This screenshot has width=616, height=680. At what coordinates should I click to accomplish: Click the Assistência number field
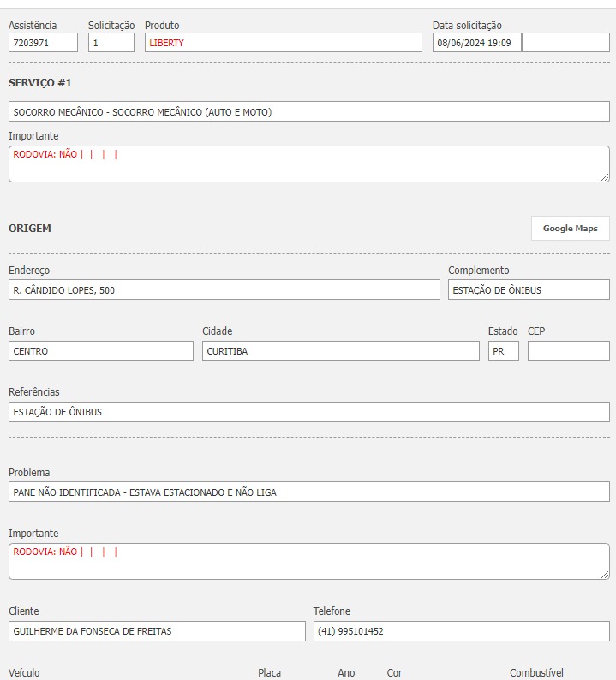pos(43,43)
